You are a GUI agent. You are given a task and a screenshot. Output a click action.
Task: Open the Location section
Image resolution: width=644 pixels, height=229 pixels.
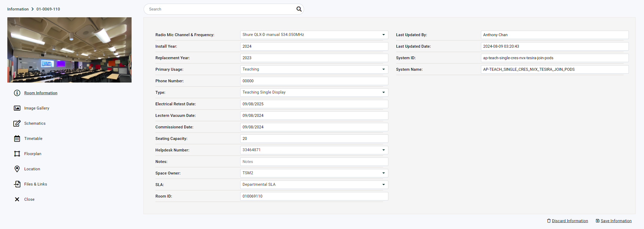32,169
